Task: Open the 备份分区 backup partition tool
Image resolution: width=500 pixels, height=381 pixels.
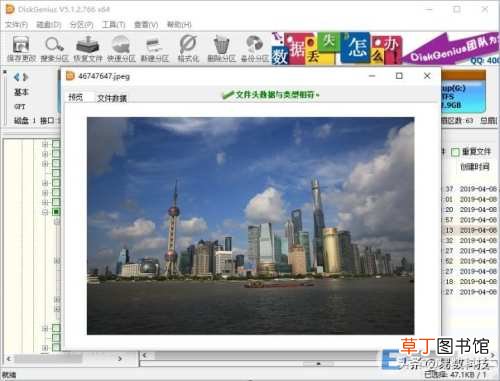Action: tap(254, 49)
